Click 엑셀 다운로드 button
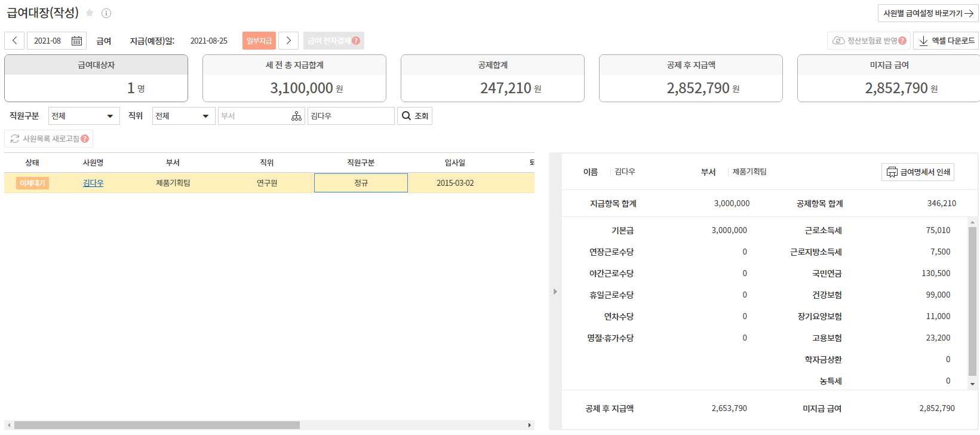Screen dimensions: 980x435 pos(946,41)
